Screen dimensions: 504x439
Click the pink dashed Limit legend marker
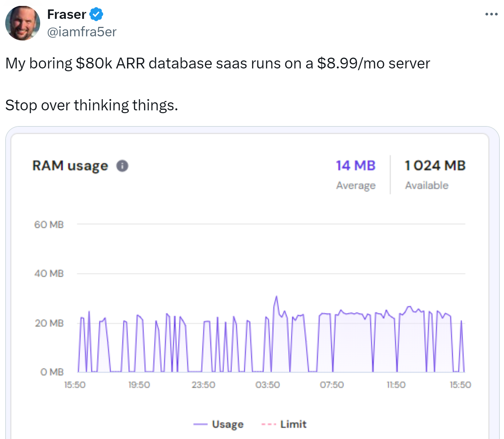click(268, 424)
